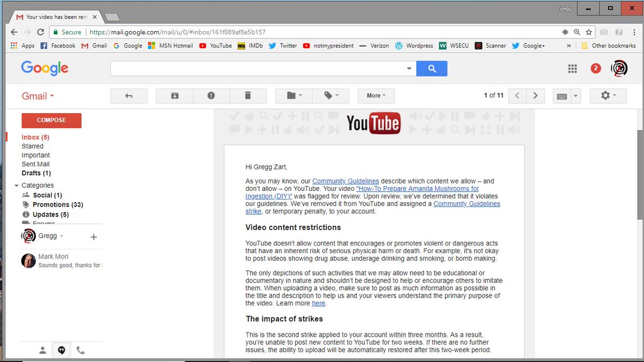
Task: Open the Wordpress bookmark
Action: tap(414, 46)
